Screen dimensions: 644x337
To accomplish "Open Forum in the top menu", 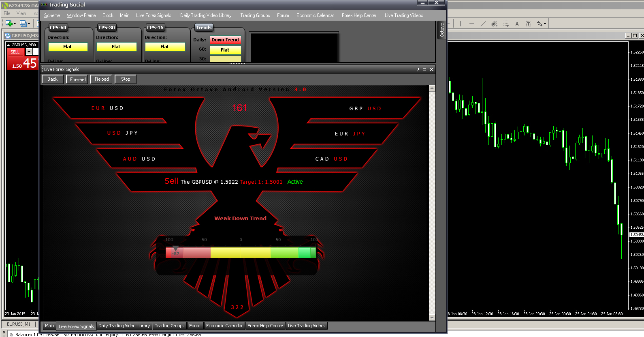I will 283,15.
